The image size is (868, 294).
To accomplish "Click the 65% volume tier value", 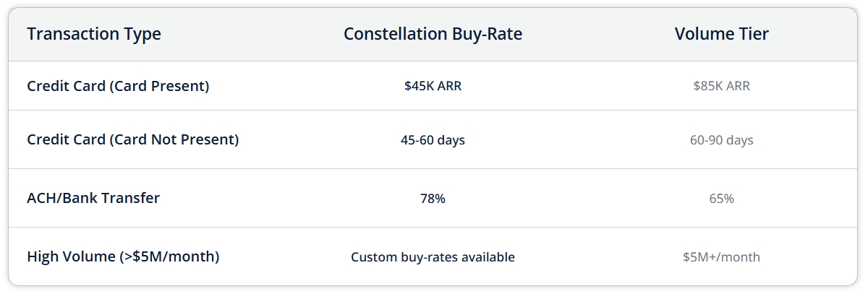I will click(721, 199).
